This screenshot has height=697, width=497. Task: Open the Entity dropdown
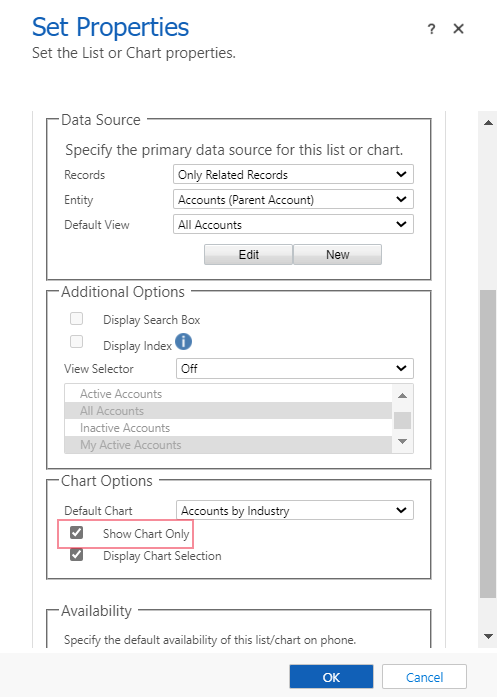point(293,199)
